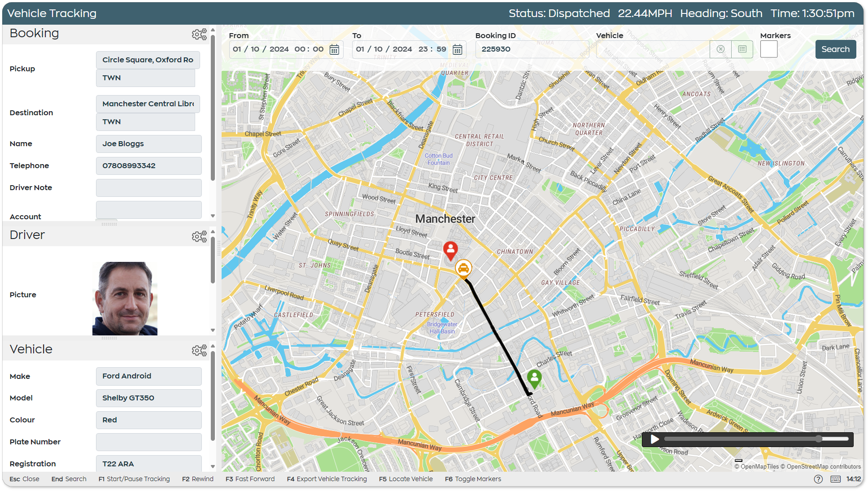This screenshot has width=868, height=491.
Task: Click the orange taxi marker on the map
Action: [463, 269]
